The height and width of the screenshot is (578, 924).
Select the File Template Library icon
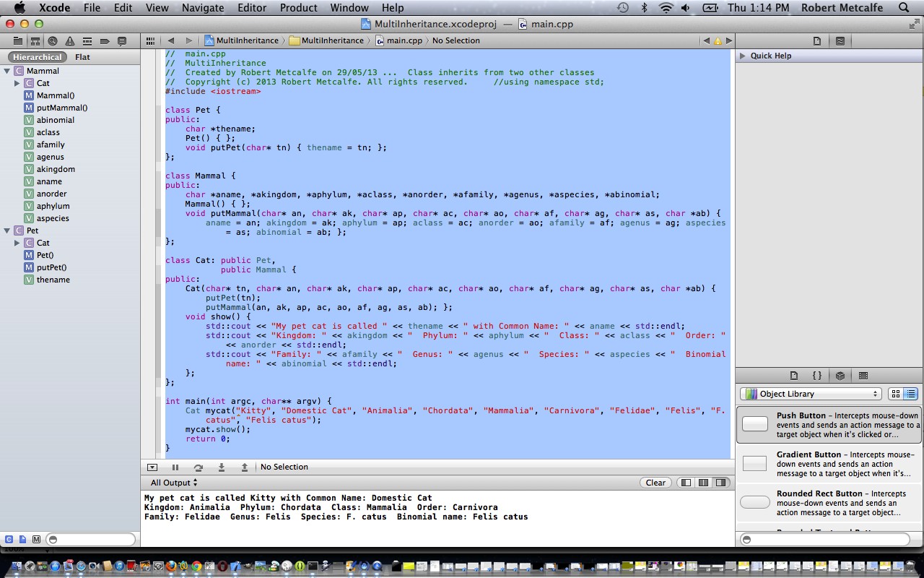[x=794, y=375]
